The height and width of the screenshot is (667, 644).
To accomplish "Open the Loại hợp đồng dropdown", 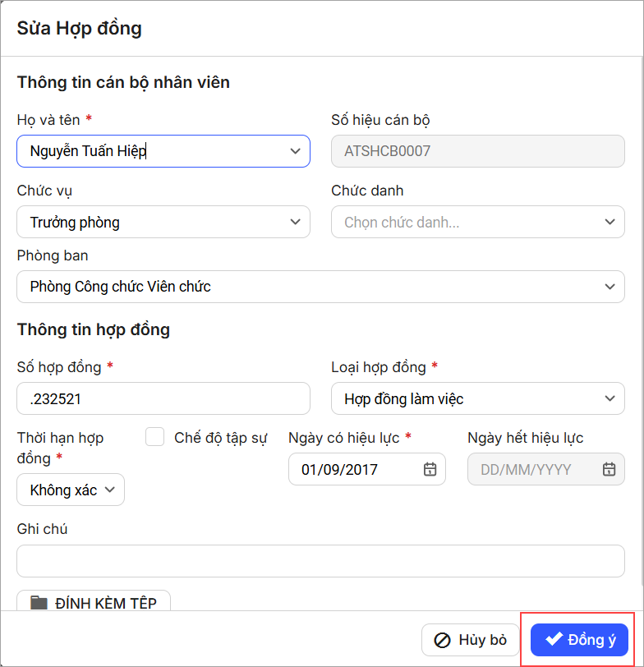I will click(x=609, y=398).
